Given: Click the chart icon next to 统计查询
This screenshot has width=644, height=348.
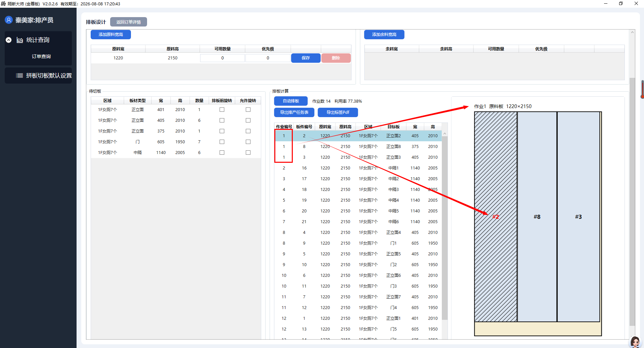Looking at the screenshot, I should tap(20, 40).
